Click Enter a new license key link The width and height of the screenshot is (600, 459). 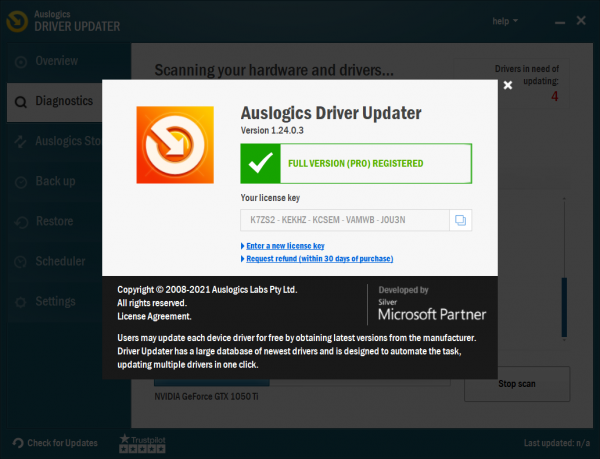[283, 245]
